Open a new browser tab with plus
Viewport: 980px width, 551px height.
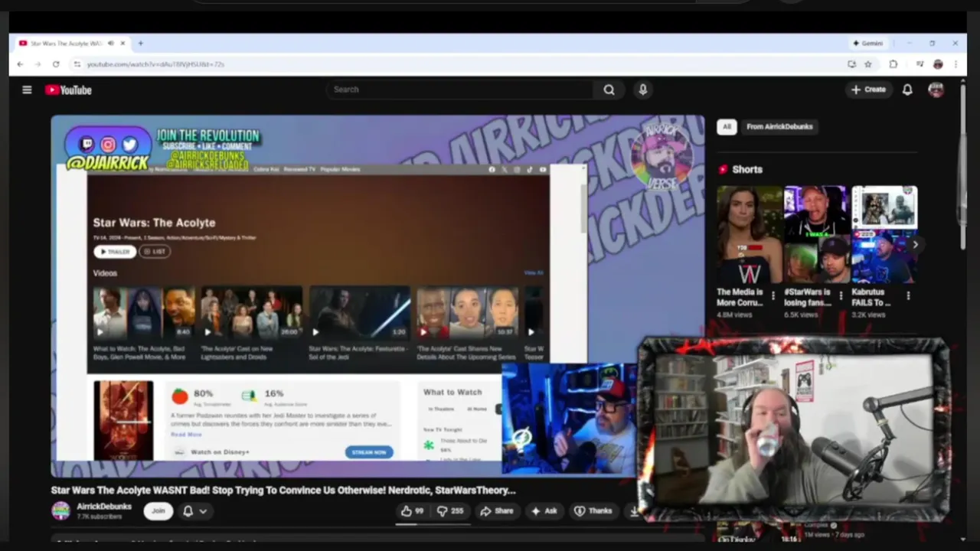(x=140, y=44)
